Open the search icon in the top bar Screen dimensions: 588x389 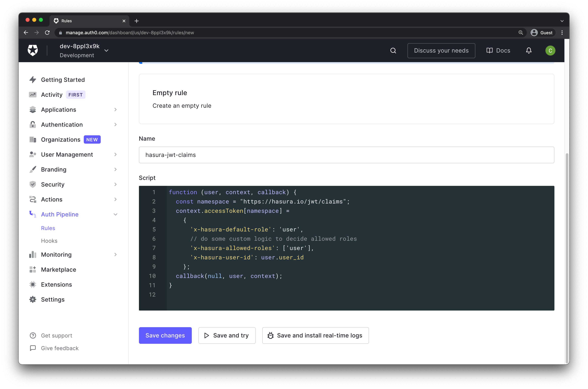393,50
